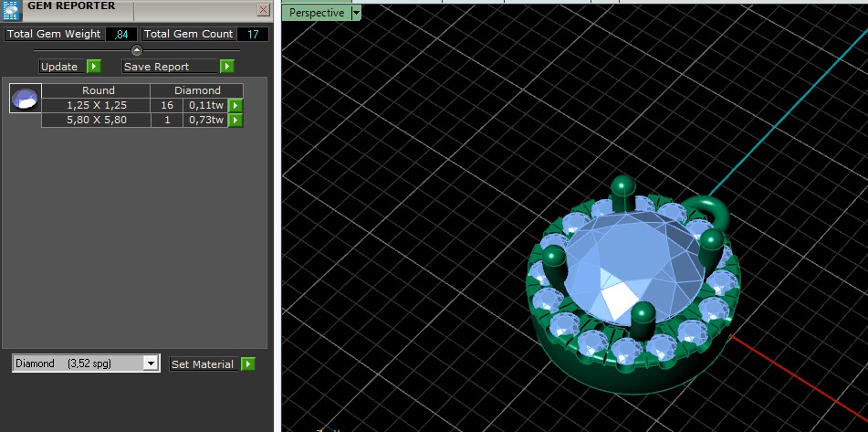
Task: Click the Set Material button
Action: pos(204,364)
